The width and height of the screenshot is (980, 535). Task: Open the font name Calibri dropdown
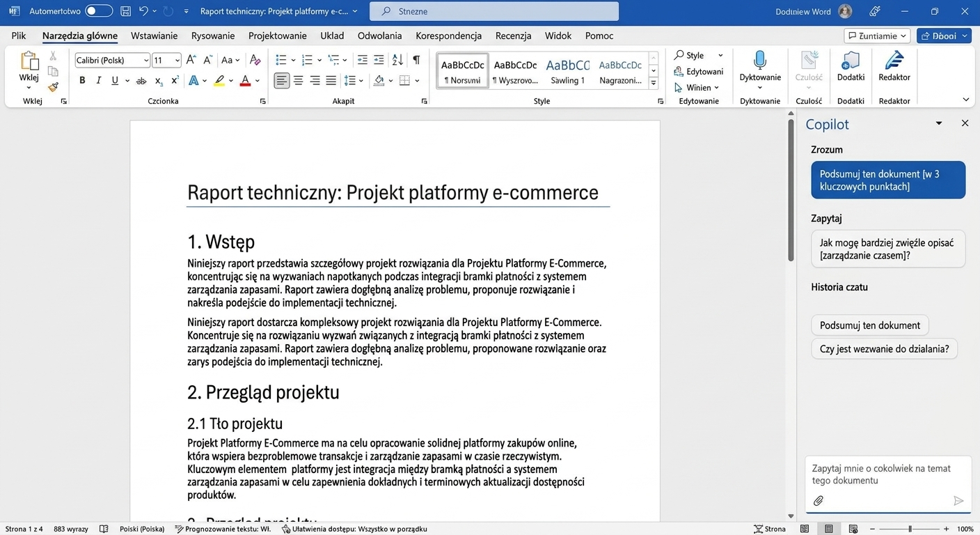point(145,61)
